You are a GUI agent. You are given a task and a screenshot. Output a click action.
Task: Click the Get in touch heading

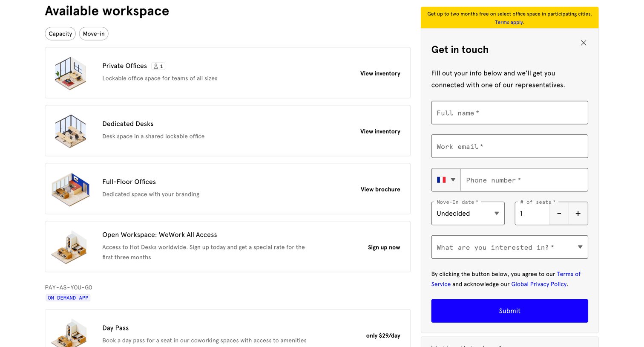(460, 49)
